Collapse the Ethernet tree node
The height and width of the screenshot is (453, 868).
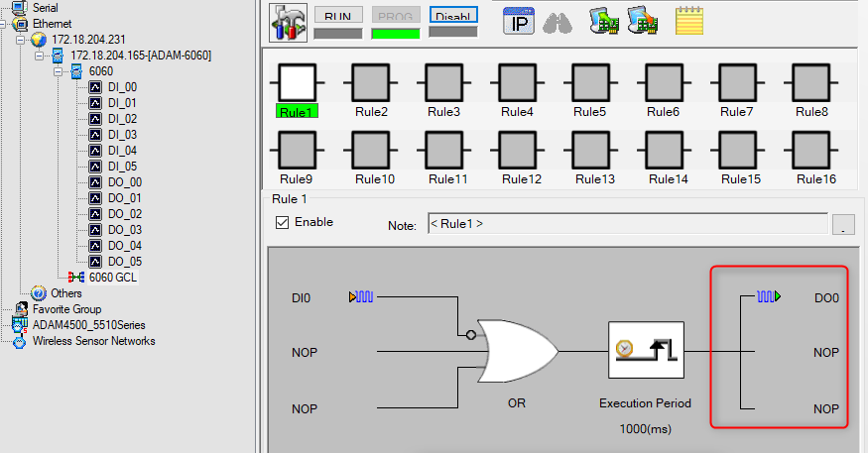pyautogui.click(x=2, y=24)
